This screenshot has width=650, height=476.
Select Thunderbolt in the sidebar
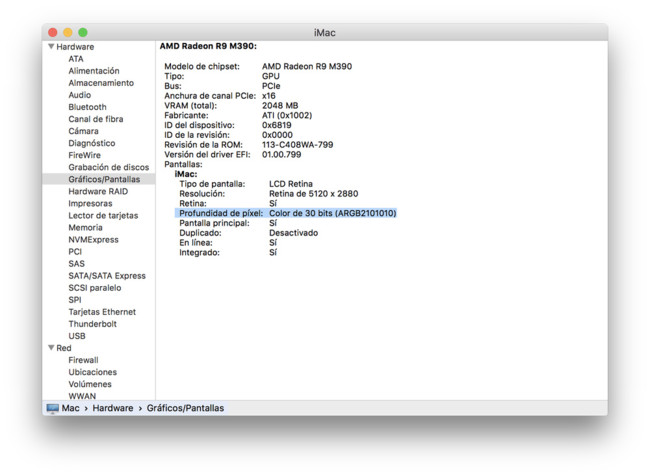pyautogui.click(x=92, y=324)
